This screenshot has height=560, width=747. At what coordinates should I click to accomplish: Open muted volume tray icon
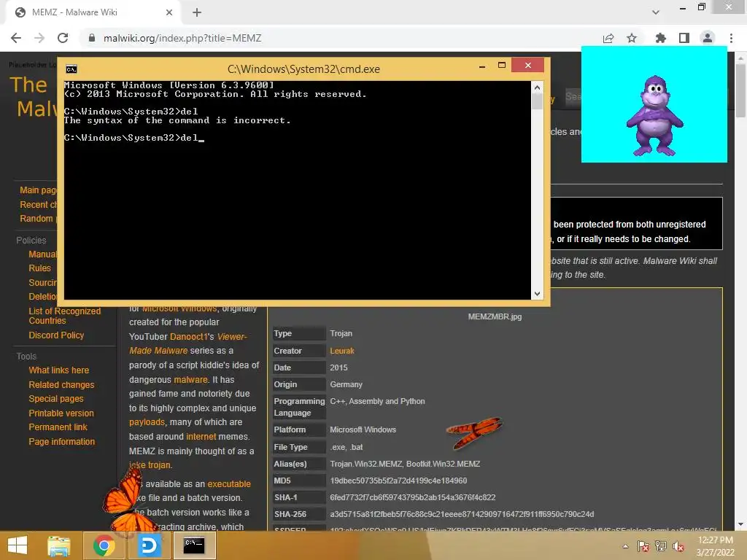coord(678,546)
